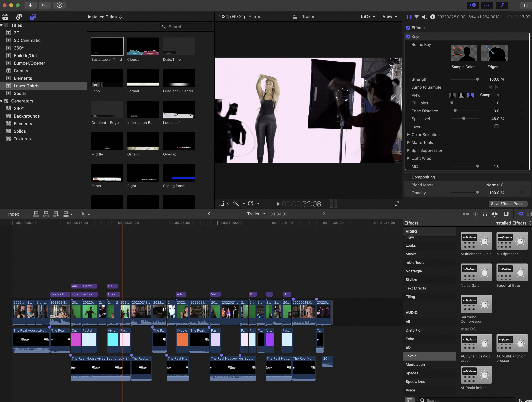Open the keyword editor key icon
Image resolution: width=532 pixels, height=402 pixels.
pos(45,5)
